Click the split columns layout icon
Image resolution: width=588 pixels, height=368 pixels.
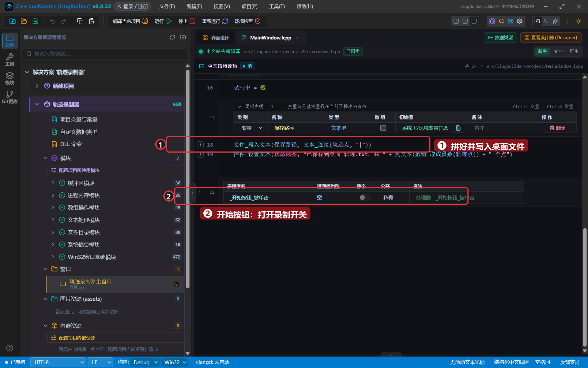point(456,21)
